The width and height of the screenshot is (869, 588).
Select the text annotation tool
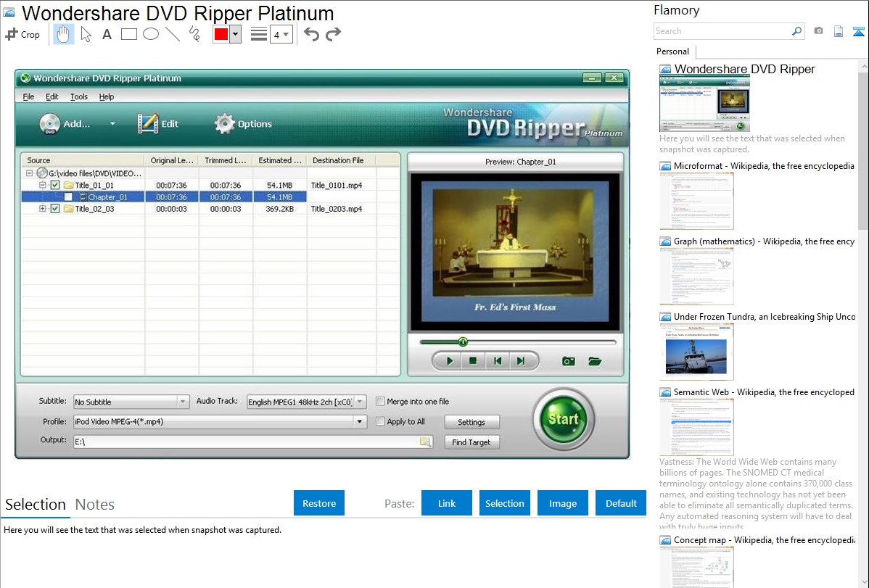(x=107, y=34)
